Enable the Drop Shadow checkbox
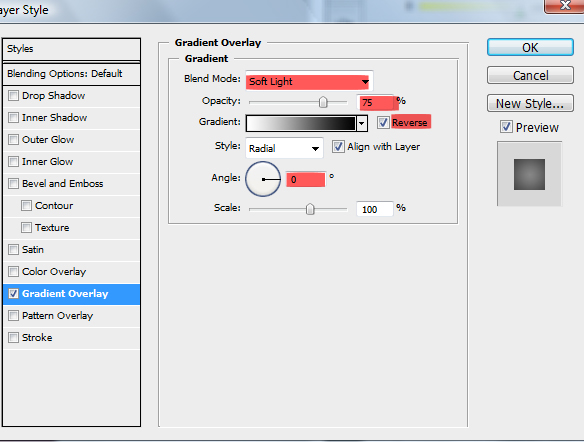The width and height of the screenshot is (584, 442). [x=13, y=96]
